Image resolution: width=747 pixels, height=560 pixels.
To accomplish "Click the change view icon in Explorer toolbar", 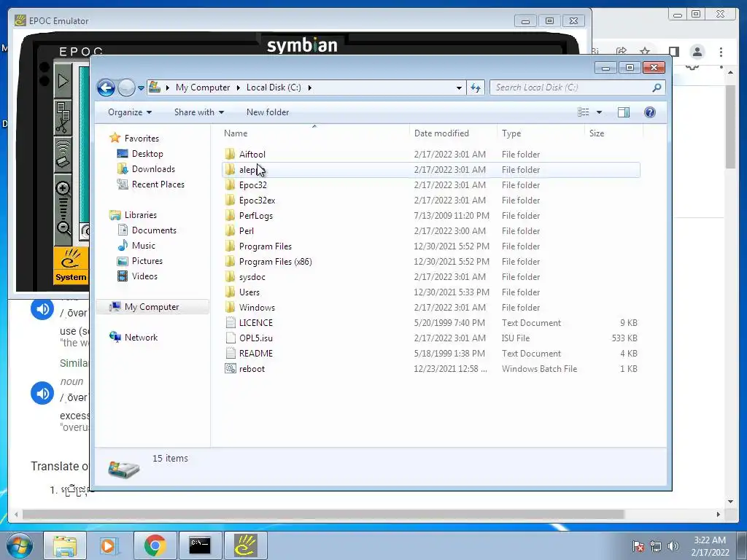I will (x=584, y=112).
